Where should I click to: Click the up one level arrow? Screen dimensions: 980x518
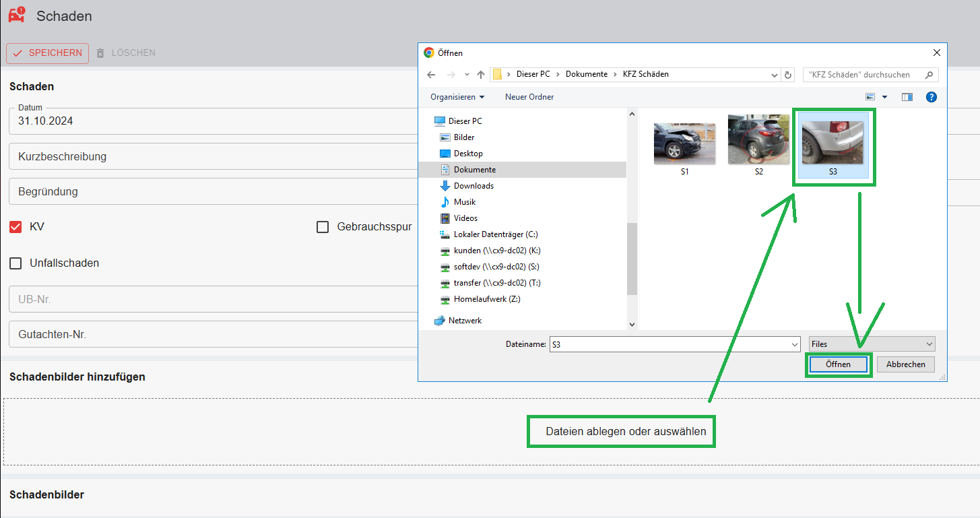pyautogui.click(x=480, y=75)
